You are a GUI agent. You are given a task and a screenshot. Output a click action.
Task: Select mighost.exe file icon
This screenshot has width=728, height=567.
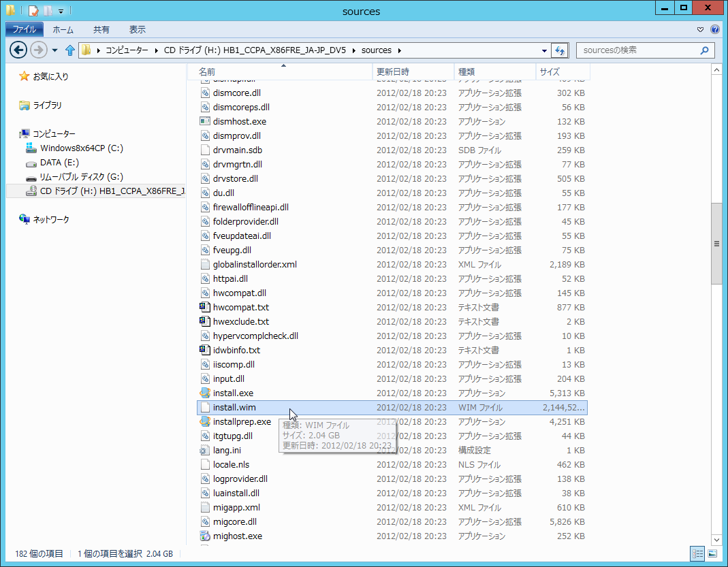tap(205, 536)
